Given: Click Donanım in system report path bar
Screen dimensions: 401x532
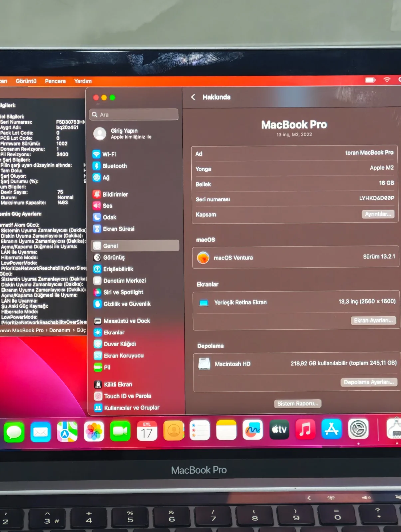Looking at the screenshot, I should point(60,330).
